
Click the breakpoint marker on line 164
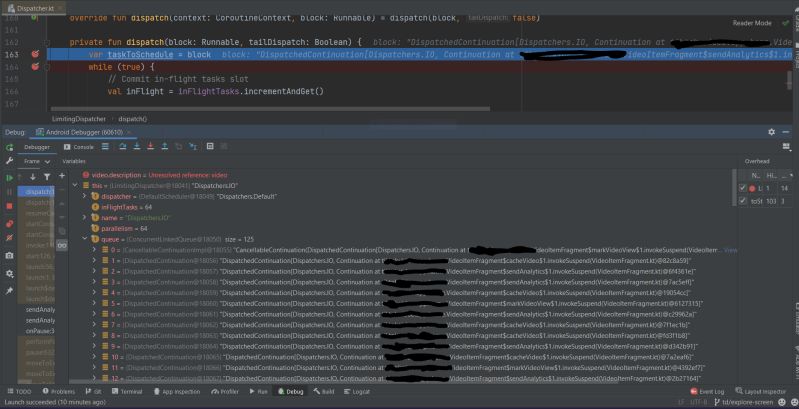point(35,67)
